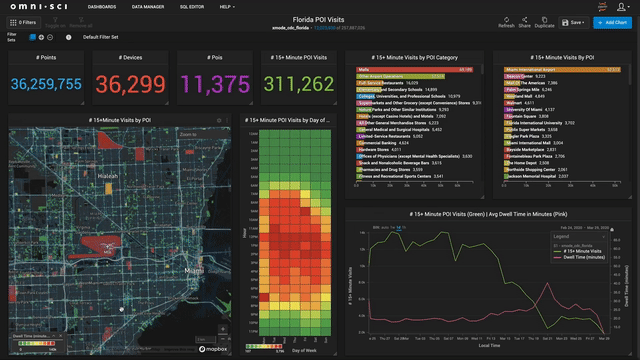This screenshot has height=360, width=640.
Task: Zoom in on the map with plus
Action: click(x=223, y=329)
